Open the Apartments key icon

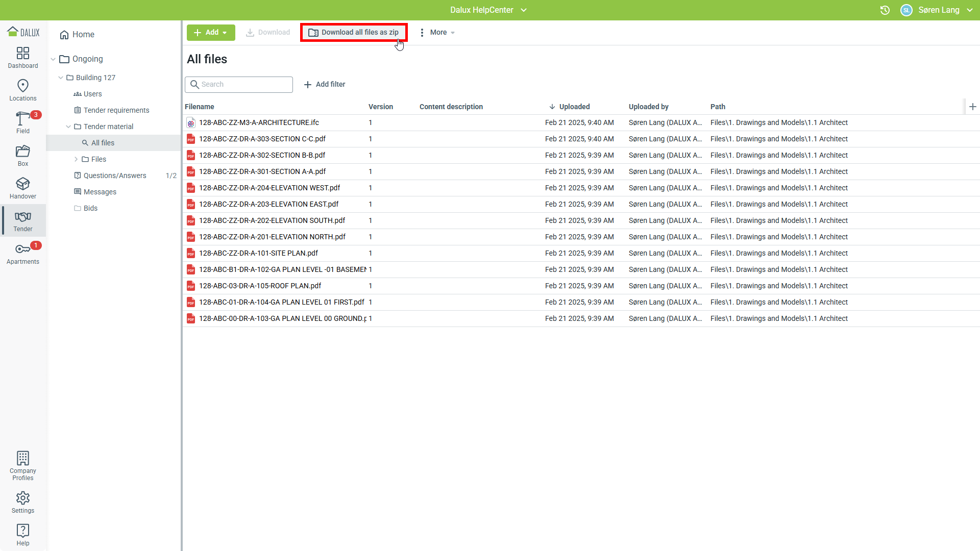tap(22, 249)
